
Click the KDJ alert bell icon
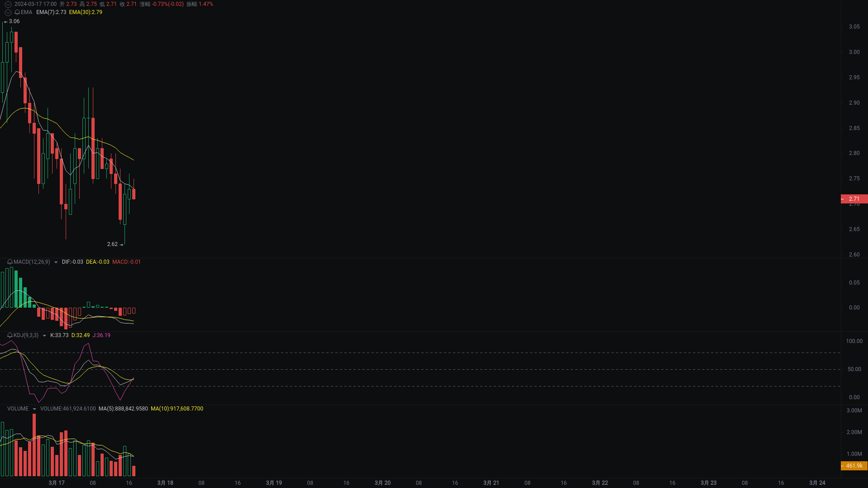point(10,335)
